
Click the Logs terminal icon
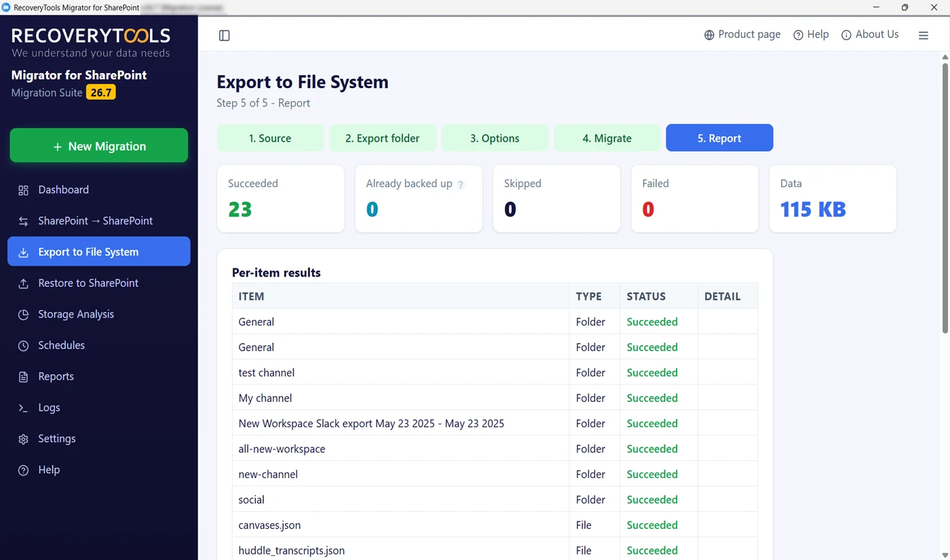tap(23, 409)
